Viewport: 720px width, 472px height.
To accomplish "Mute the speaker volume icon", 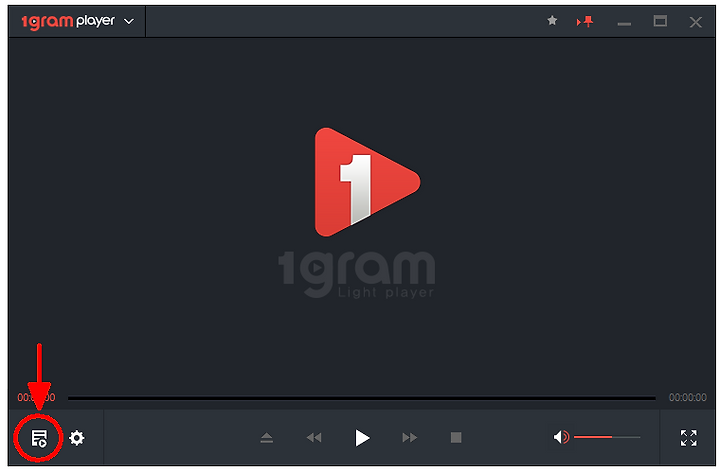I will tap(561, 437).
